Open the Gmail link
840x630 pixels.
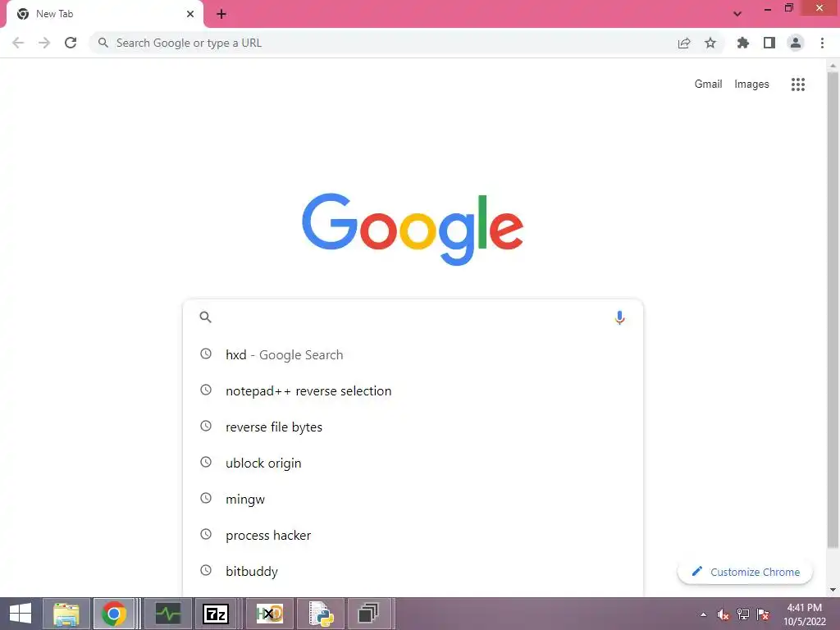coord(708,84)
